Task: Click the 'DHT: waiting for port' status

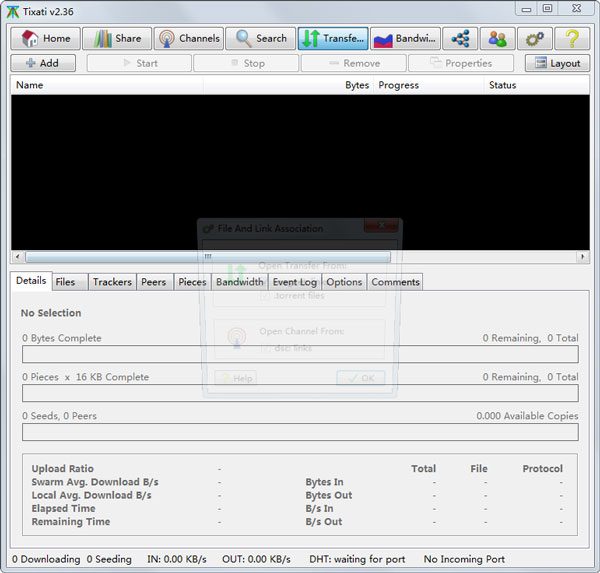Action: click(x=357, y=559)
